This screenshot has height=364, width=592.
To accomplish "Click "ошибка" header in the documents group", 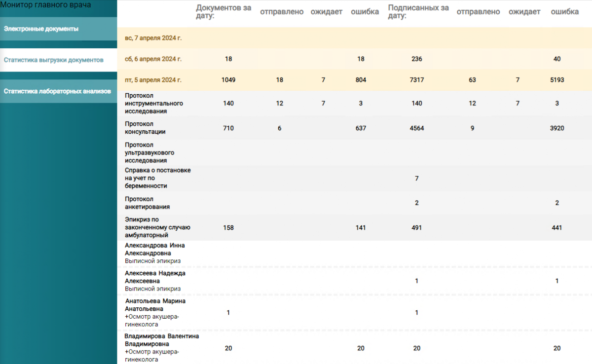I will (365, 12).
